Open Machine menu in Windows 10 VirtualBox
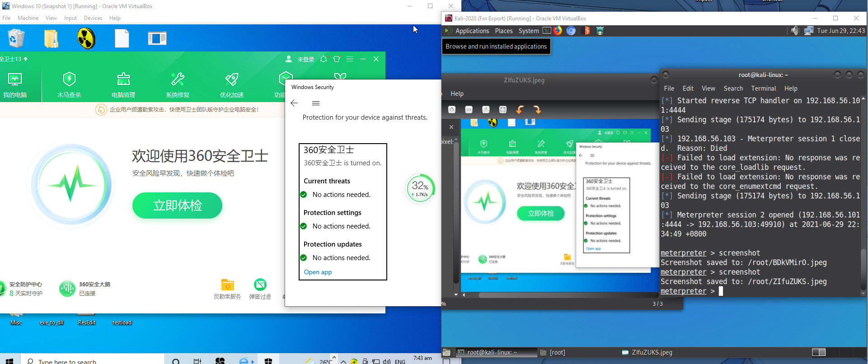The height and width of the screenshot is (364, 868). click(x=28, y=18)
